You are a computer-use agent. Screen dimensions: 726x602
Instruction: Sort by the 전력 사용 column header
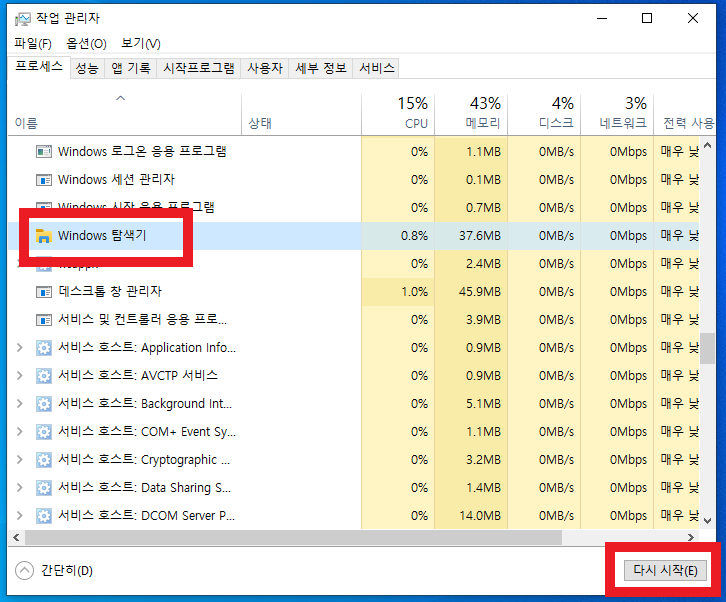point(685,113)
